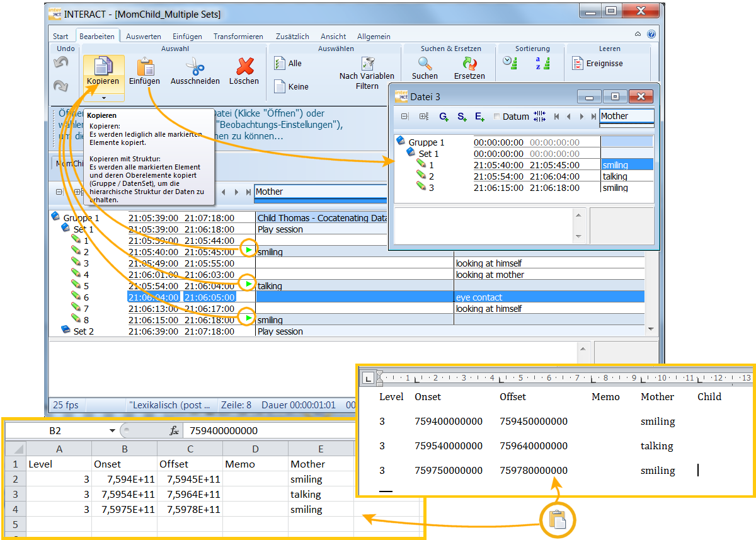
Task: Click the column-align arrows icon in Datei 3
Action: coord(539,117)
